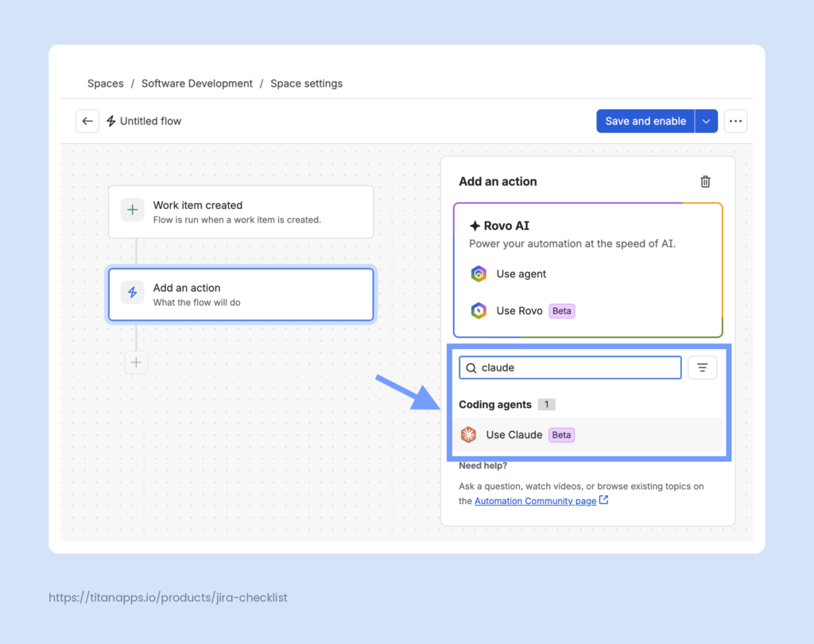The width and height of the screenshot is (814, 644).
Task: Click 'Flow is run when a work item is created.'
Action: (237, 220)
